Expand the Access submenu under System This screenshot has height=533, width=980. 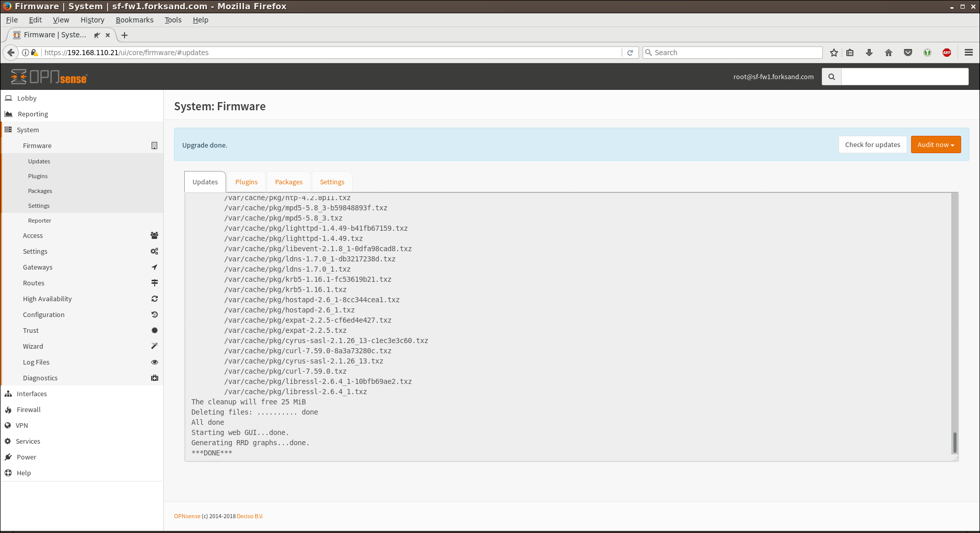pyautogui.click(x=33, y=236)
